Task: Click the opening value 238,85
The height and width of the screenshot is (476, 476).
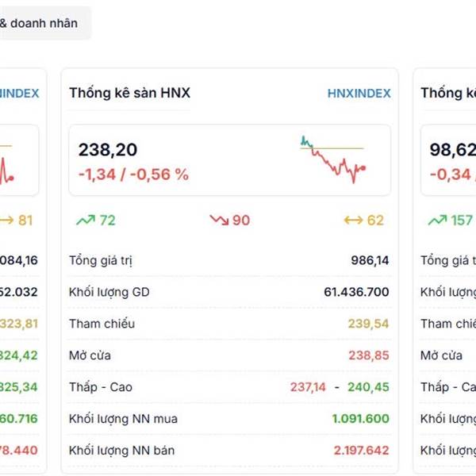Action: (x=369, y=355)
